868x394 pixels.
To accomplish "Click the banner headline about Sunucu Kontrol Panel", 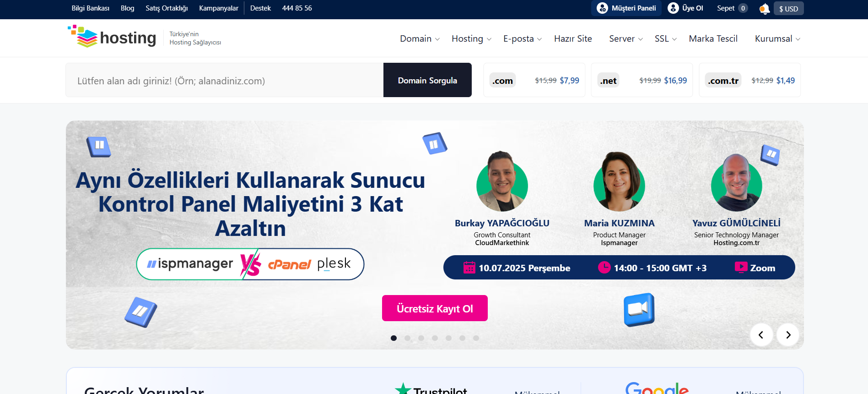I will [x=250, y=204].
